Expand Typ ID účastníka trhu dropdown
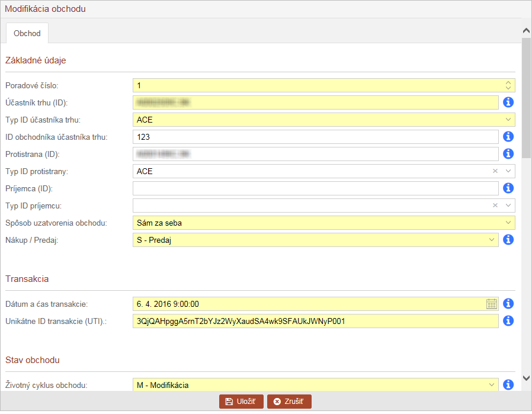Image resolution: width=532 pixels, height=414 pixels. [508, 120]
